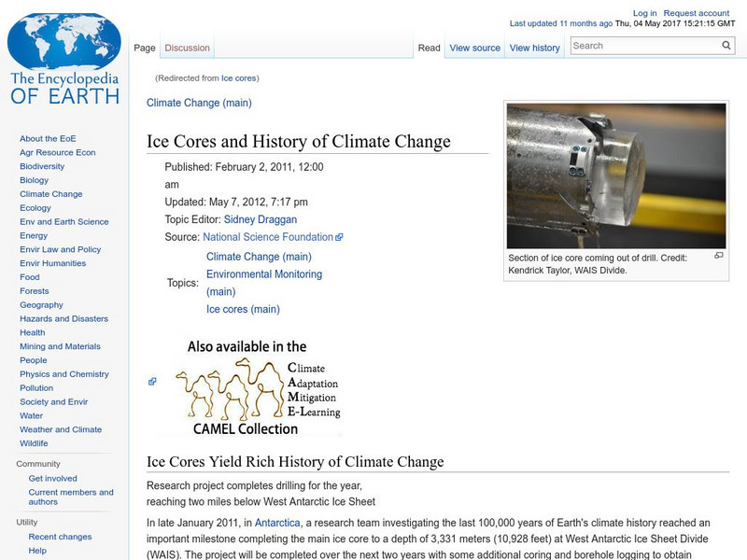Open Biodiversity in the sidebar

[43, 166]
